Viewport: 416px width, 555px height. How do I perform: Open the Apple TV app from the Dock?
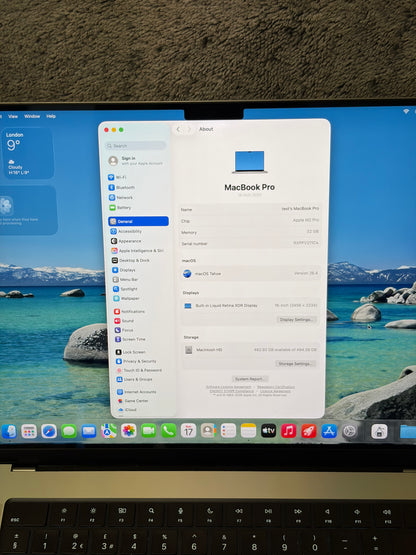pos(268,431)
